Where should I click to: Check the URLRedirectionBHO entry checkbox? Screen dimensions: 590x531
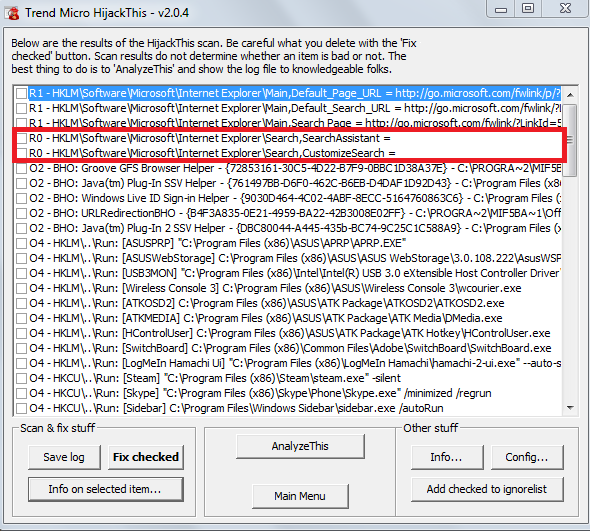(22, 213)
